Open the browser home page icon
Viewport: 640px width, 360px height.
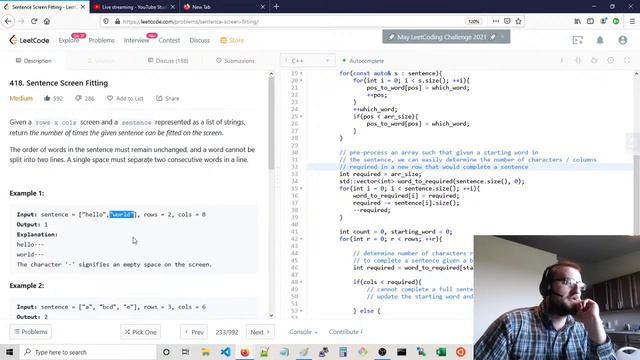(47, 21)
